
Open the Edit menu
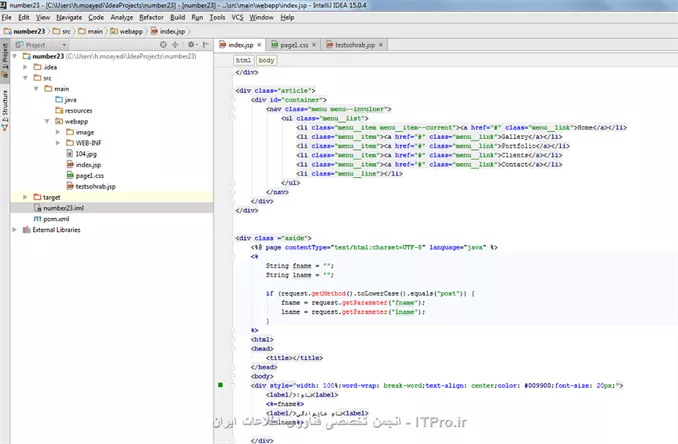tap(24, 17)
